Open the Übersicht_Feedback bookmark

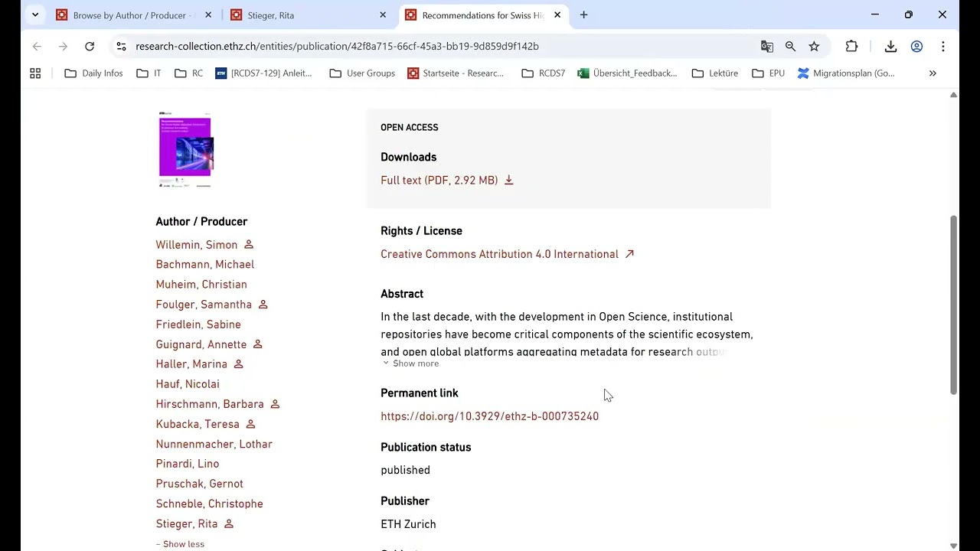627,73
